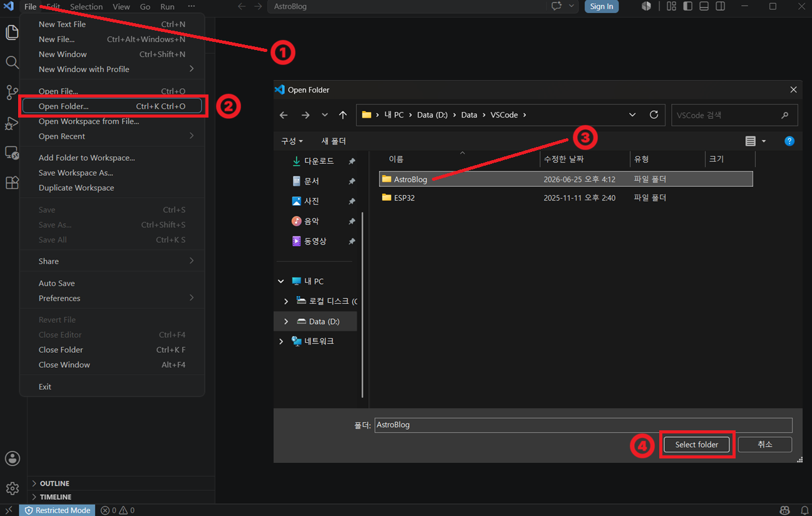Viewport: 812px width, 516px height.
Task: Expand the TIMELINE section
Action: tap(56, 497)
